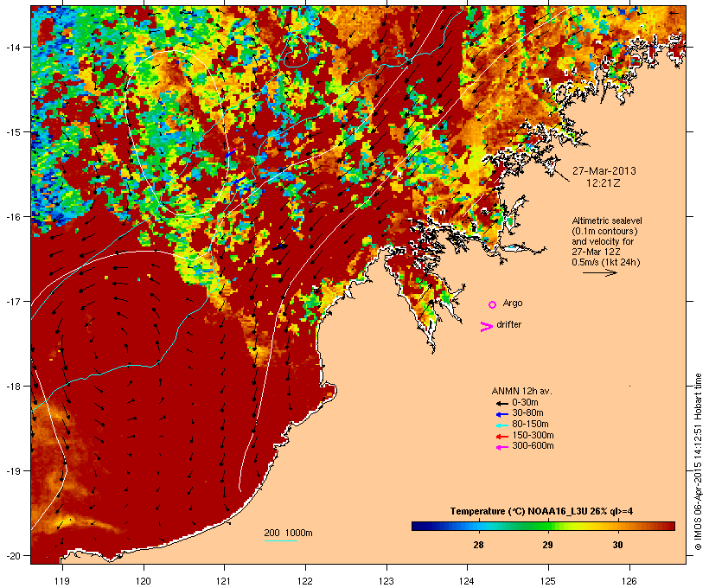This screenshot has height=588, width=709.
Task: Click the cyan 200 1000m isobath line sample
Action: [x=280, y=540]
